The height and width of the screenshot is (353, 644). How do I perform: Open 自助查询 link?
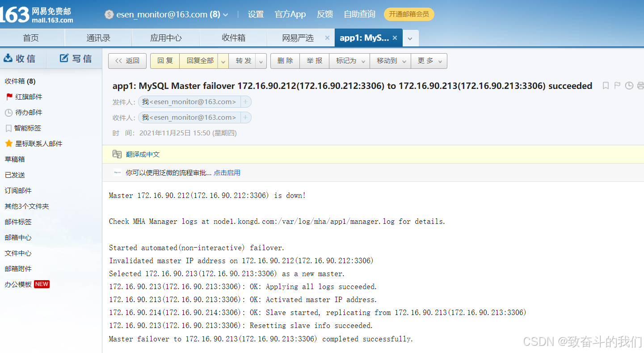pyautogui.click(x=359, y=14)
